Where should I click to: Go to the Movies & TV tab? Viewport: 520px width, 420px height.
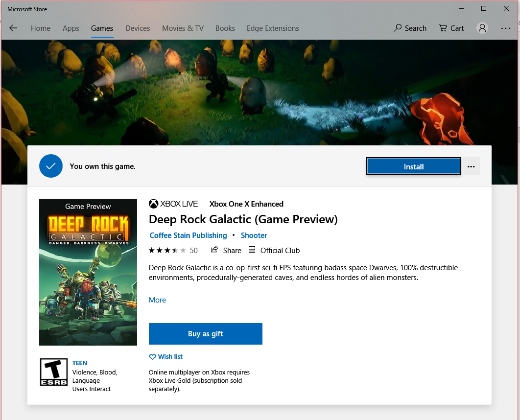(x=183, y=28)
